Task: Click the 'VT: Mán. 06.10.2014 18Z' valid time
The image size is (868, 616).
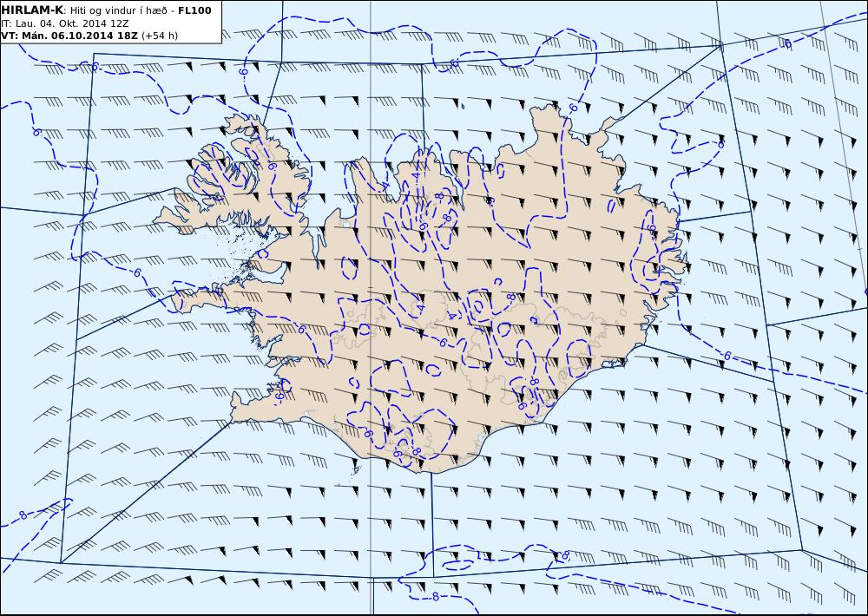Action: [69, 36]
